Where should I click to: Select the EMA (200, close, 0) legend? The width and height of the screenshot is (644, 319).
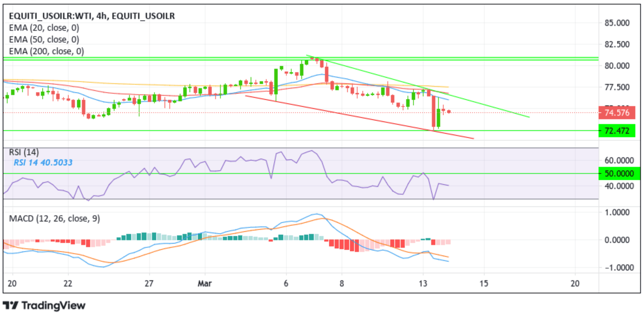46,51
